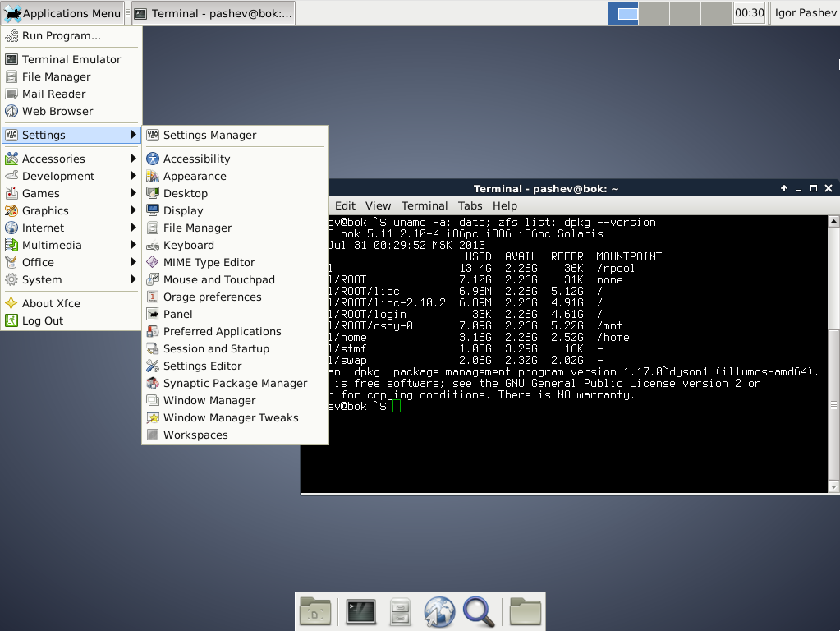This screenshot has width=840, height=631.
Task: Open the Terminal menu in the terminal menubar
Action: click(x=425, y=206)
